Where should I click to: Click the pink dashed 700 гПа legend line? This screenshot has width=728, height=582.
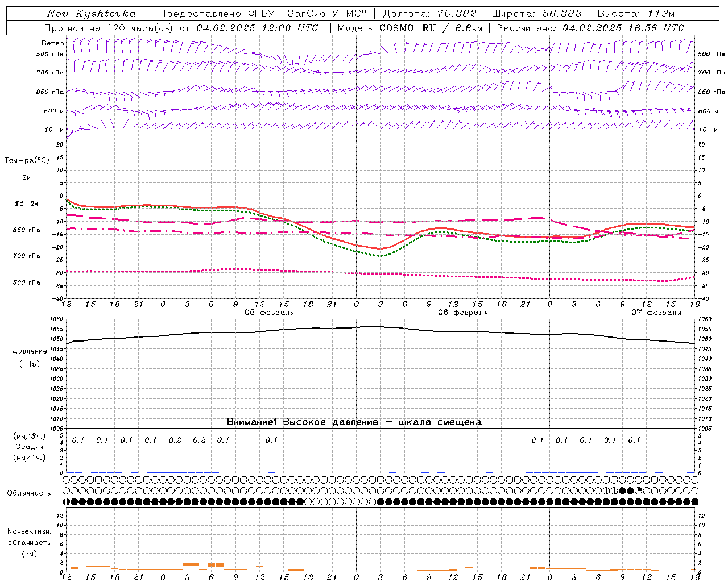tap(25, 263)
